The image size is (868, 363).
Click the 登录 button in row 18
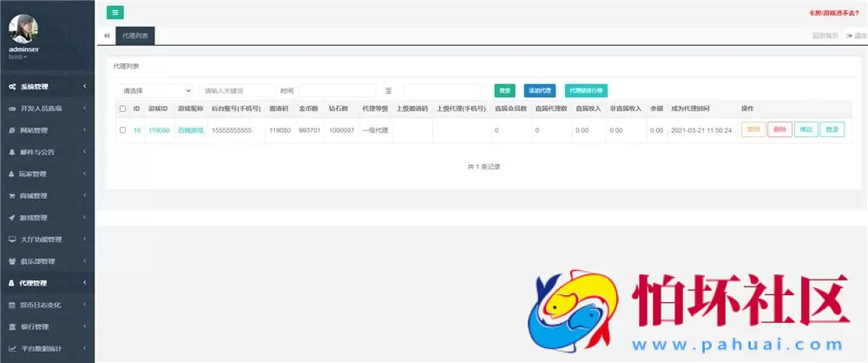(832, 129)
